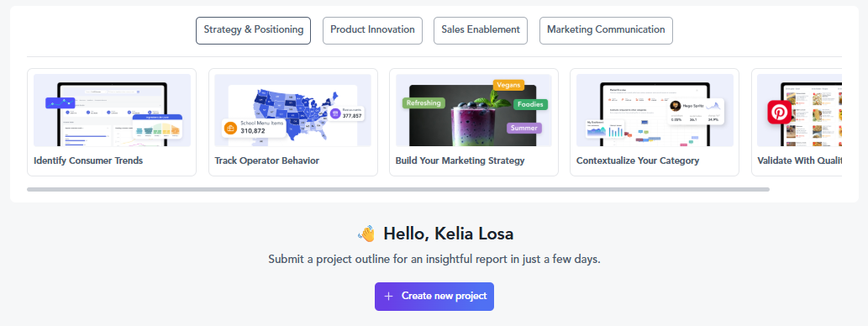Click the purple Summer tag

pos(523,128)
